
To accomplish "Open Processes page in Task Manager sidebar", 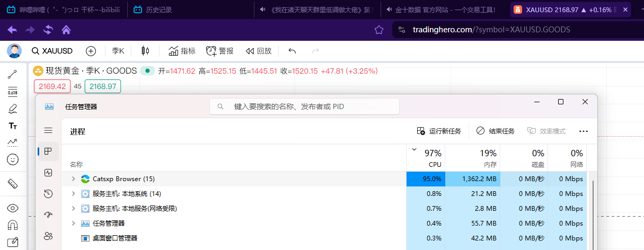I will click(x=48, y=151).
